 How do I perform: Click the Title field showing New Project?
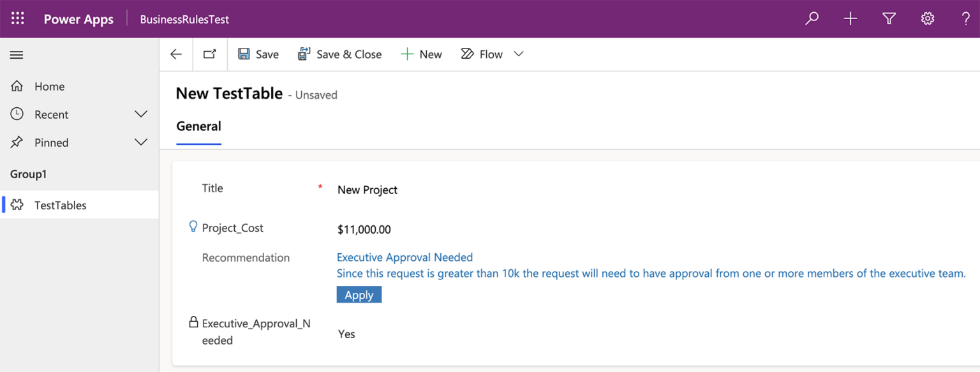(367, 190)
